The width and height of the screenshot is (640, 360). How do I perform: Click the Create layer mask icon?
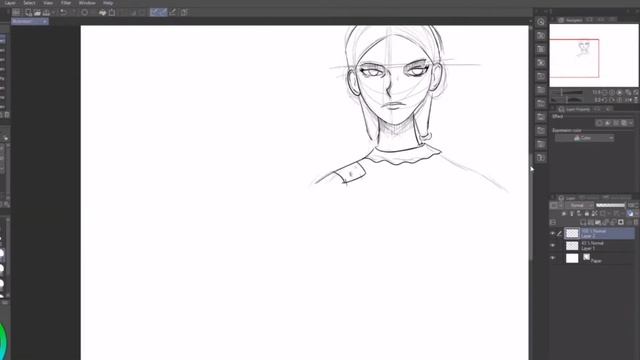coord(621,222)
